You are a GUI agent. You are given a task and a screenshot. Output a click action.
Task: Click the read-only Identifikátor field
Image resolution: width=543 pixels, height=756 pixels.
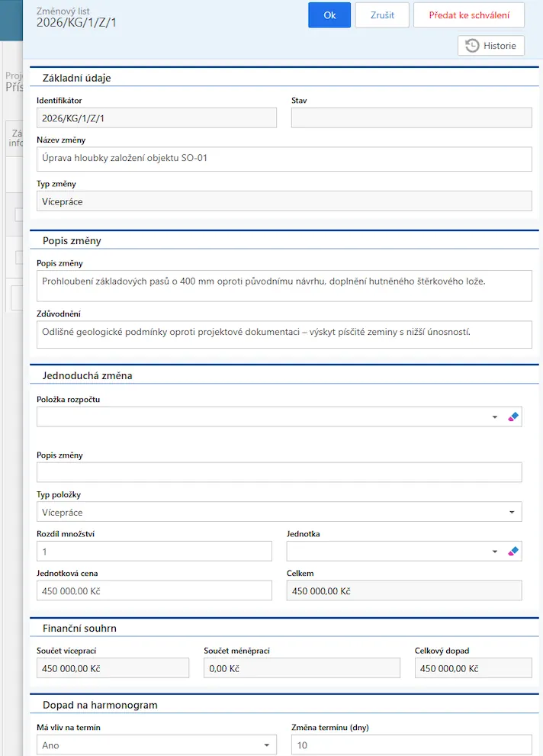point(156,117)
